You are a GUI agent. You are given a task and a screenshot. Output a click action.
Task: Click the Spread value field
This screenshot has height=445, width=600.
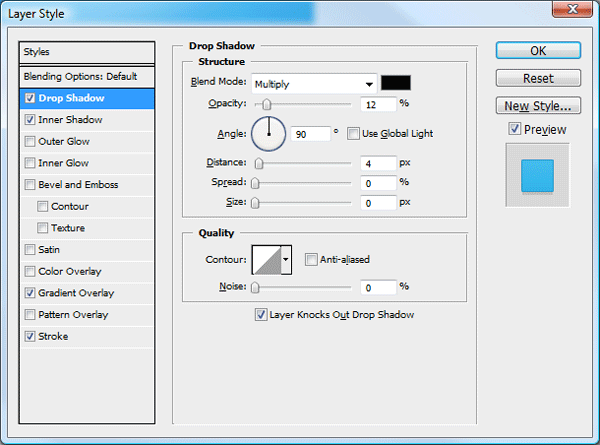(x=378, y=183)
